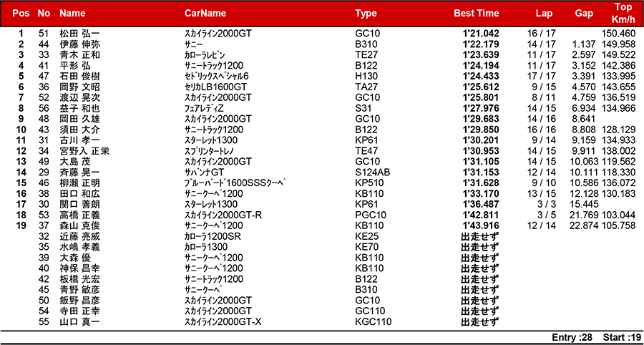
Task: Click best time 1'43.916
Action: pyautogui.click(x=481, y=226)
